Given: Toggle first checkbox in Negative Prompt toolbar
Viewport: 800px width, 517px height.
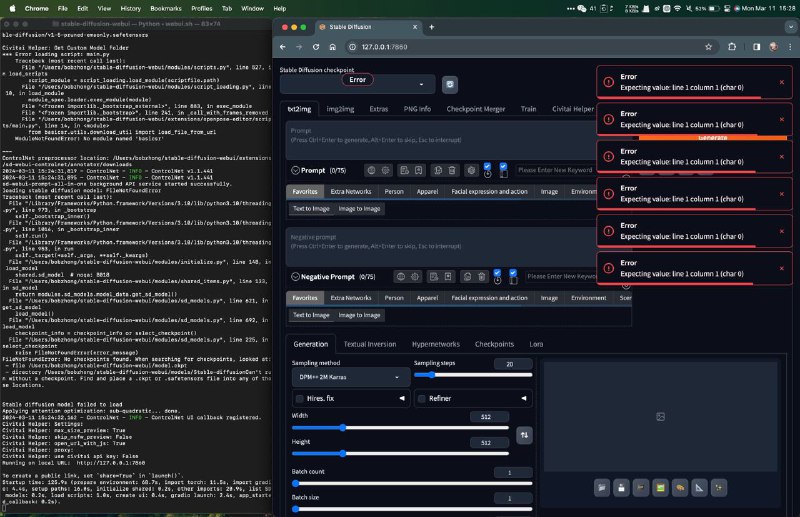Looking at the screenshot, I should pos(497,273).
